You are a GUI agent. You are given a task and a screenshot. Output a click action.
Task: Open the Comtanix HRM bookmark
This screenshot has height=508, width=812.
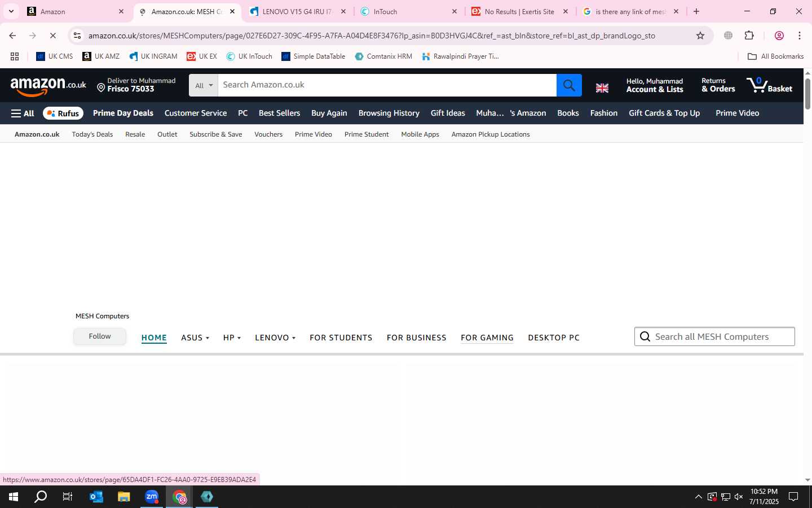pos(383,56)
